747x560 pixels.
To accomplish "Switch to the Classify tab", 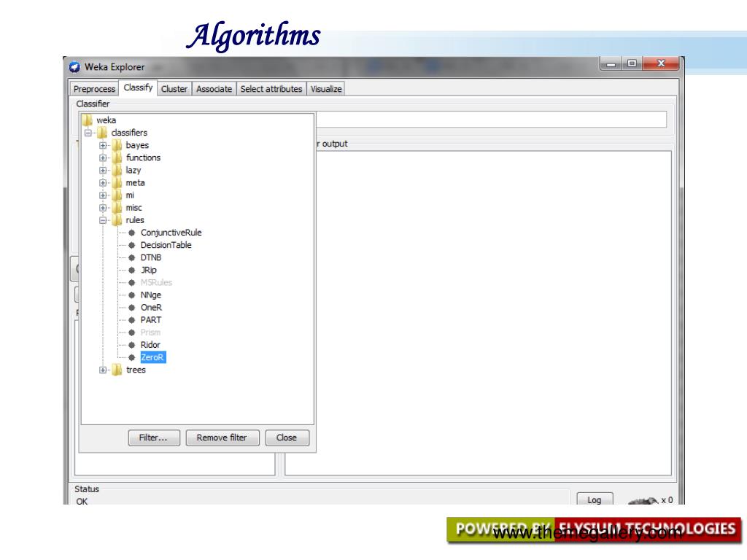I will click(138, 87).
